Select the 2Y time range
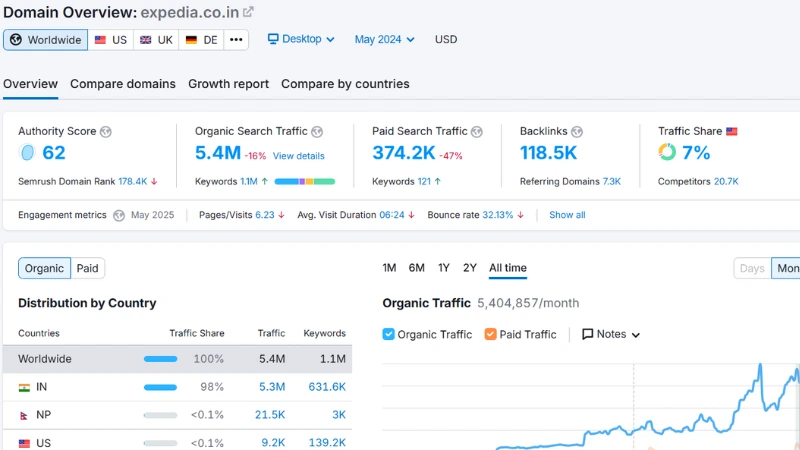The height and width of the screenshot is (450, 800). coord(469,268)
